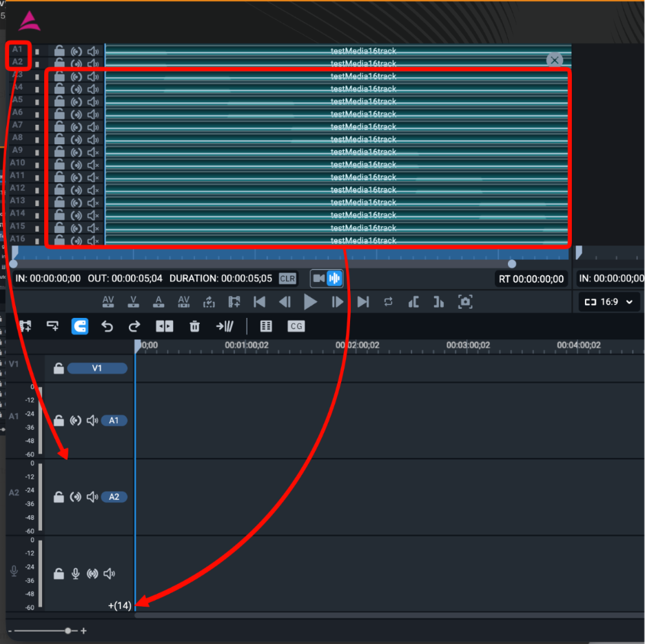Set mark-in point icon
Viewport: 645px width, 644px height.
tap(413, 302)
